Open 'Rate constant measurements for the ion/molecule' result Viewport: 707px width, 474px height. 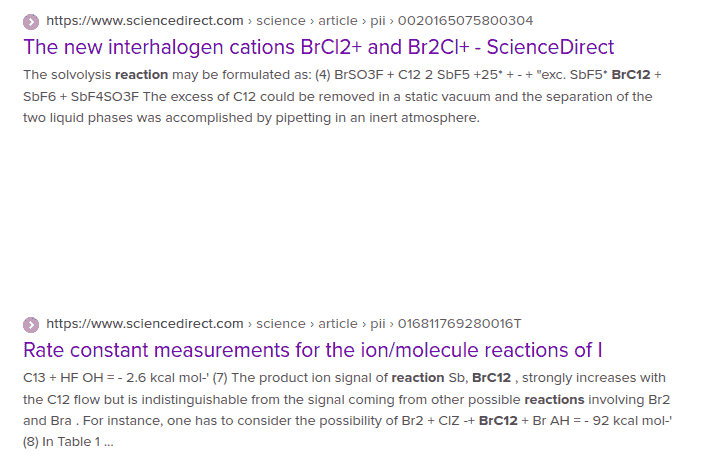click(x=312, y=350)
